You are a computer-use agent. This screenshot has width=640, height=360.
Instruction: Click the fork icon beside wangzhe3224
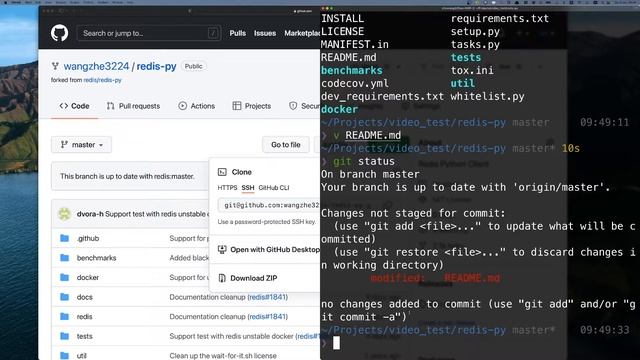[x=55, y=66]
